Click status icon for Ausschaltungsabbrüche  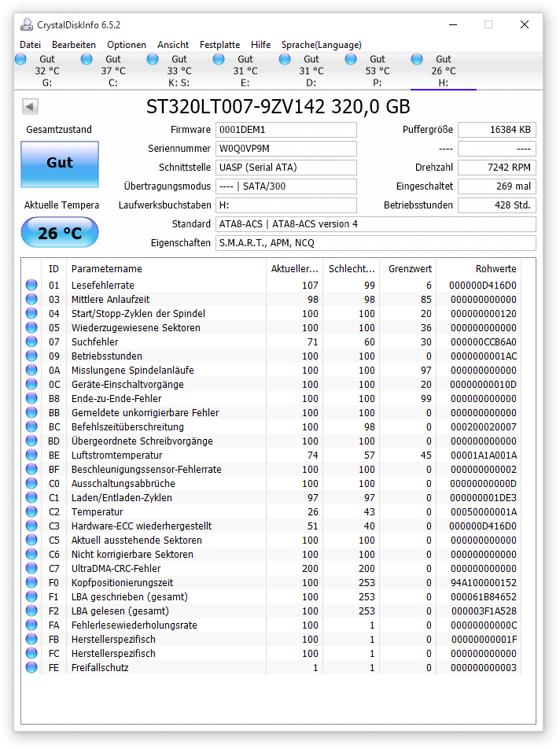point(31,483)
